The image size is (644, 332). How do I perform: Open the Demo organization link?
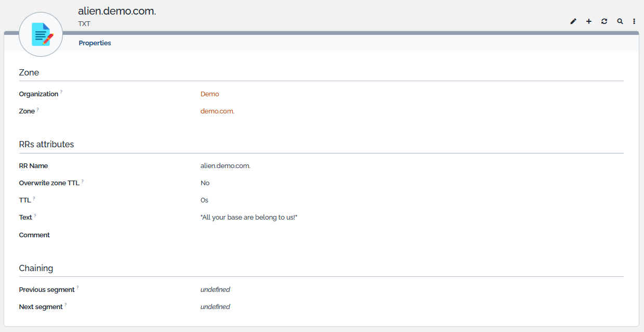pyautogui.click(x=209, y=94)
